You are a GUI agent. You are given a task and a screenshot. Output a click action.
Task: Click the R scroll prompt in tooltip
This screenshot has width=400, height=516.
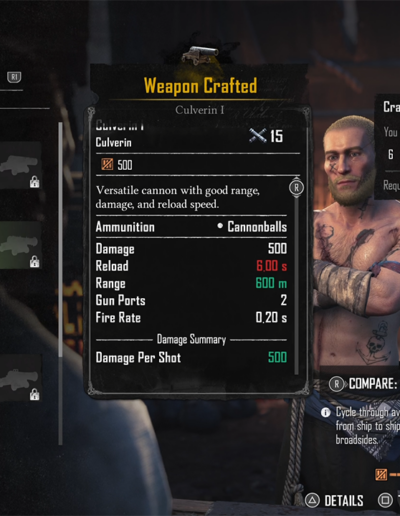coord(296,188)
